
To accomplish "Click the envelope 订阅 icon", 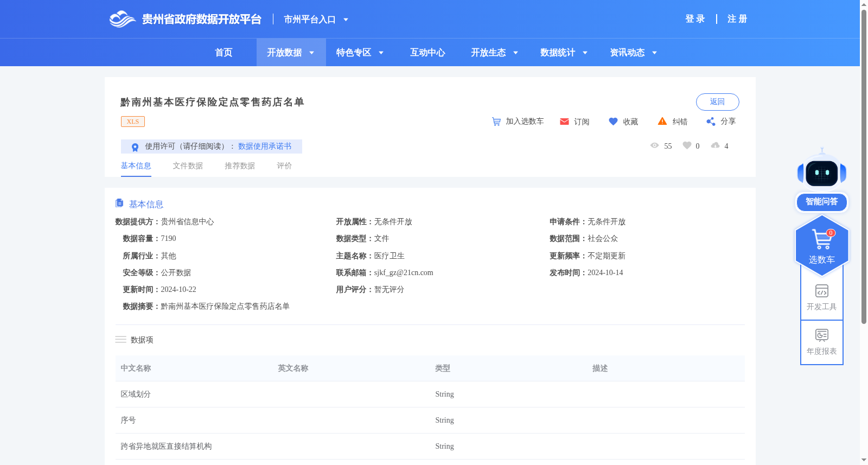I will (564, 122).
